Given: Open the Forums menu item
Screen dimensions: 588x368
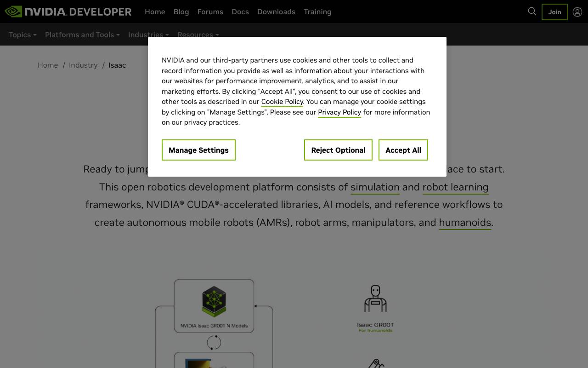Looking at the screenshot, I should pyautogui.click(x=210, y=12).
